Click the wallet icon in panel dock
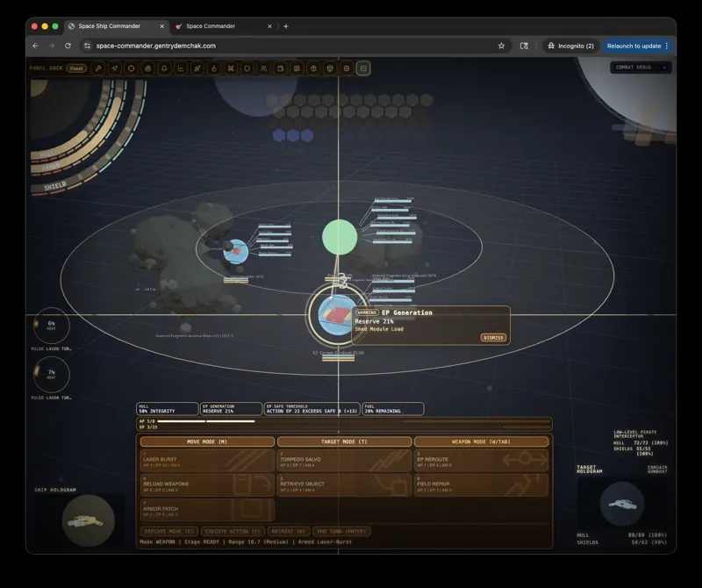Image resolution: width=702 pixels, height=588 pixels. pos(280,68)
